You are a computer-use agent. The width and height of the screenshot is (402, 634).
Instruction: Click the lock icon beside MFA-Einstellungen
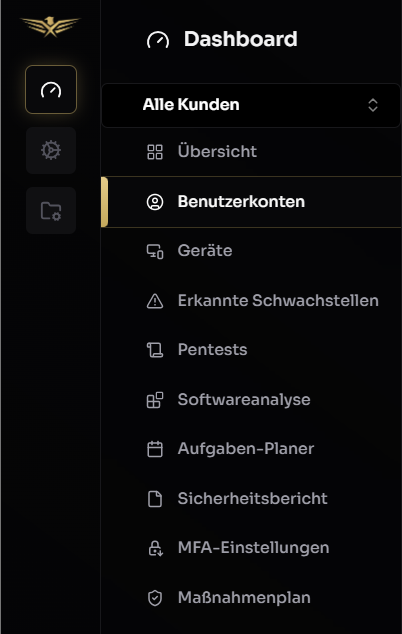pos(155,548)
